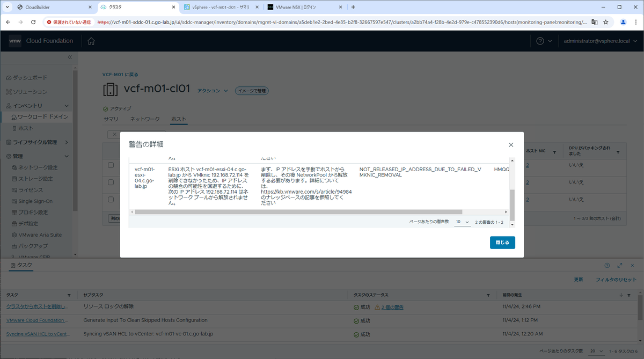
Task: Close the task panel with X icon
Action: coord(632,265)
